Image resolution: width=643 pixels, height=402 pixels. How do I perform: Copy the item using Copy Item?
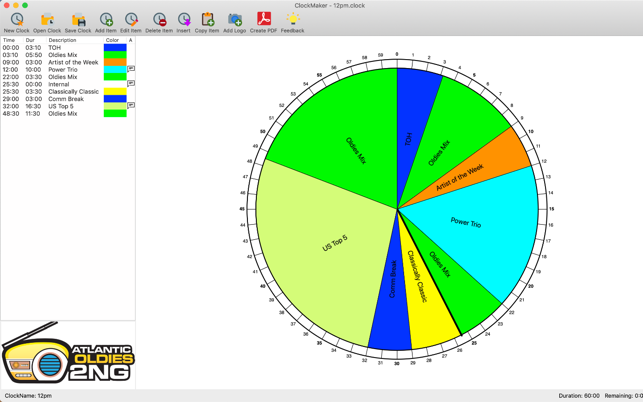click(x=207, y=21)
